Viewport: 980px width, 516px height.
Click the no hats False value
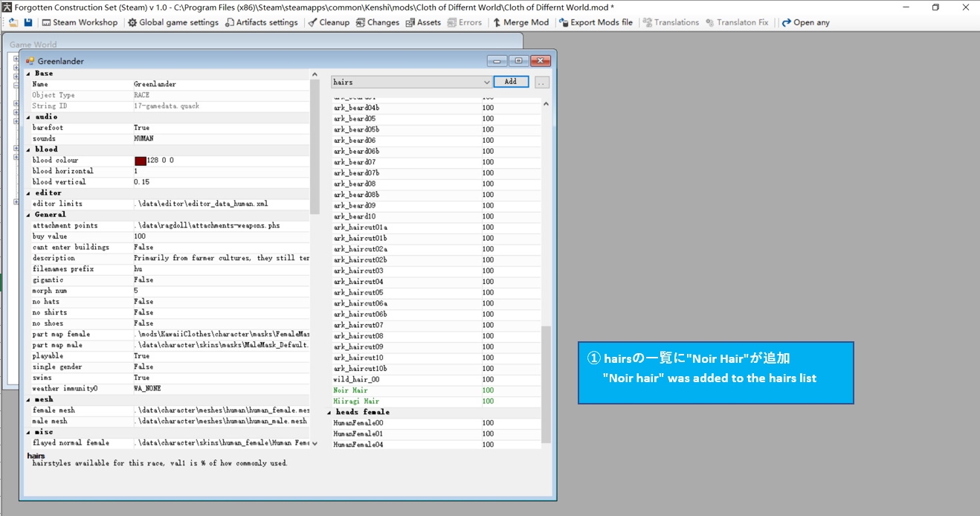pyautogui.click(x=144, y=301)
